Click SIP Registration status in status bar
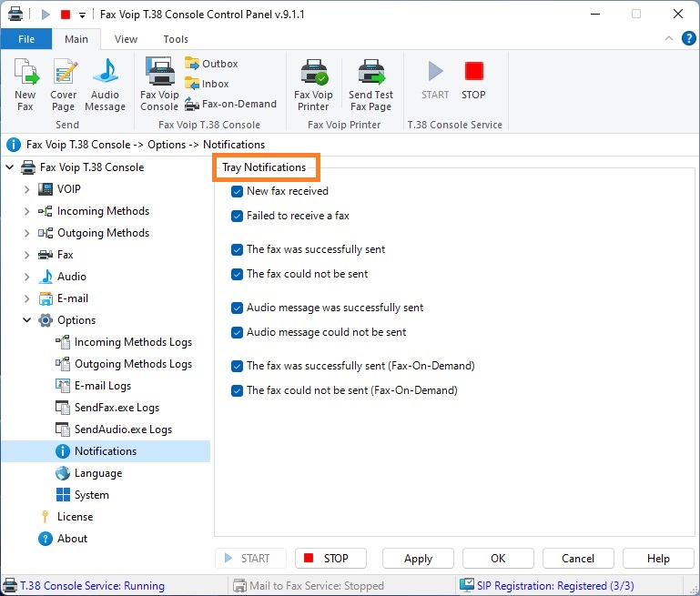Viewport: 700px width, 596px height. click(547, 585)
